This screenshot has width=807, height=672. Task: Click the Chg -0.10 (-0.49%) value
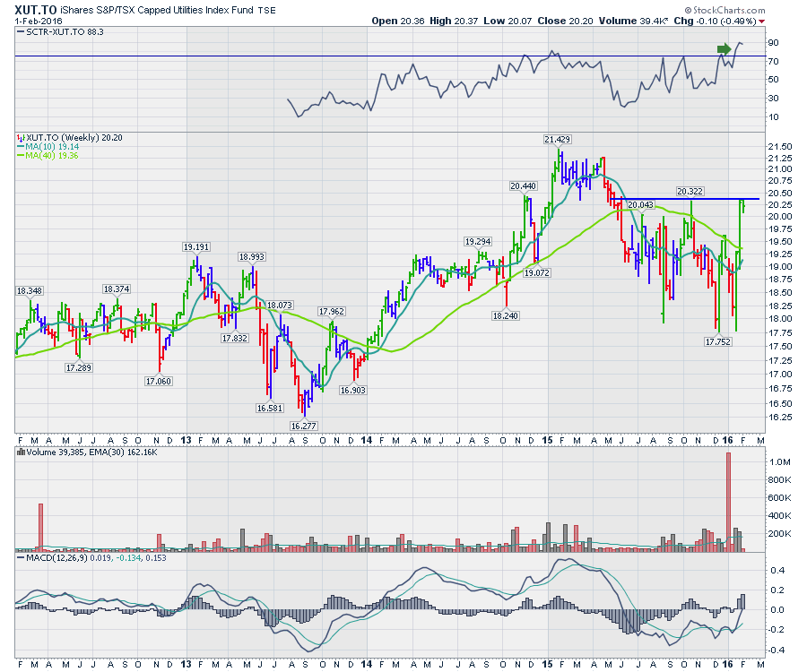715,22
